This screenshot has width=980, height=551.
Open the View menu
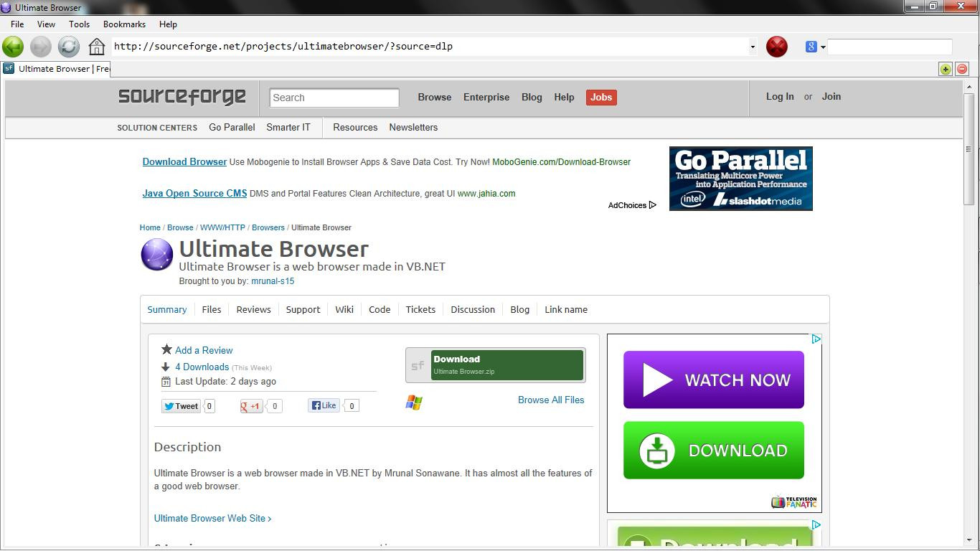[46, 24]
